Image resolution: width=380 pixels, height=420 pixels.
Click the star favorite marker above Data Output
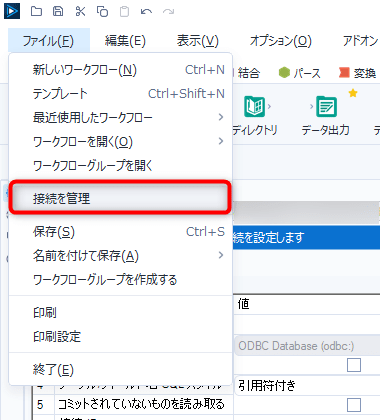(353, 93)
